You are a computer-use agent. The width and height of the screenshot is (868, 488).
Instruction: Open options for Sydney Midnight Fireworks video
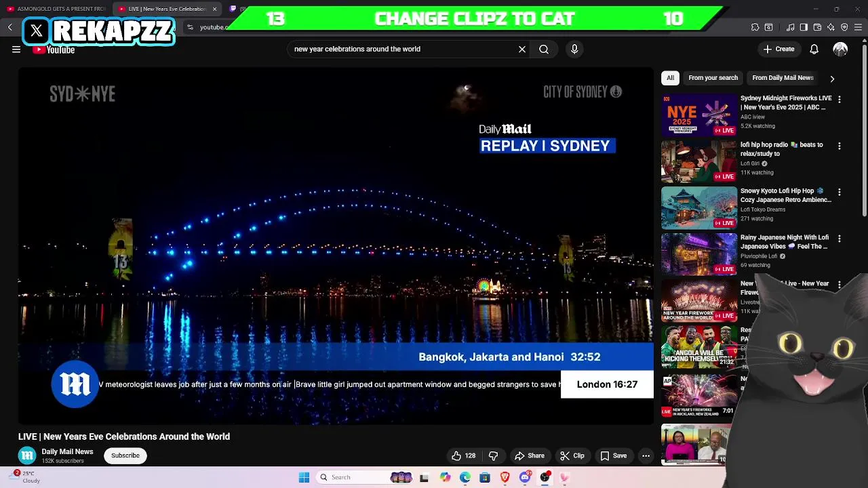pos(840,100)
